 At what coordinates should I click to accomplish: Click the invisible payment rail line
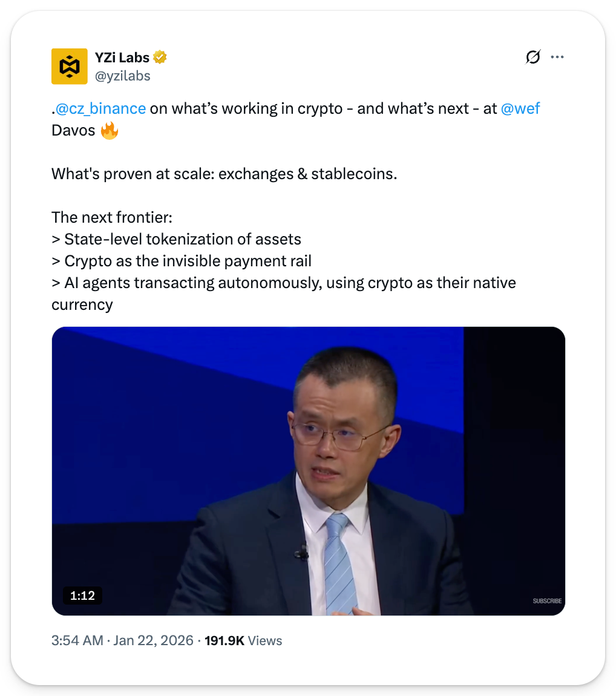click(182, 261)
